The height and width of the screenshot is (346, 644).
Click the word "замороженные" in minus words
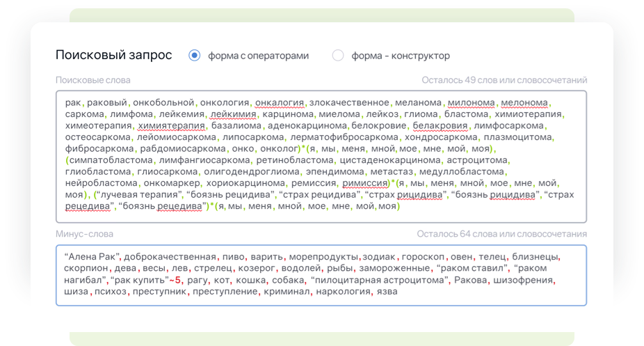pyautogui.click(x=394, y=268)
